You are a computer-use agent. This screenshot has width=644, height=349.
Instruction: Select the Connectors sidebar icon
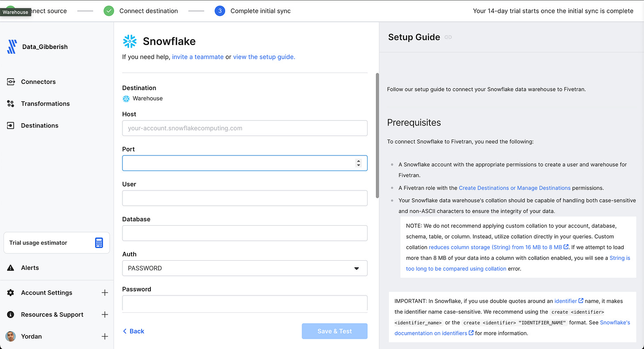click(x=11, y=82)
